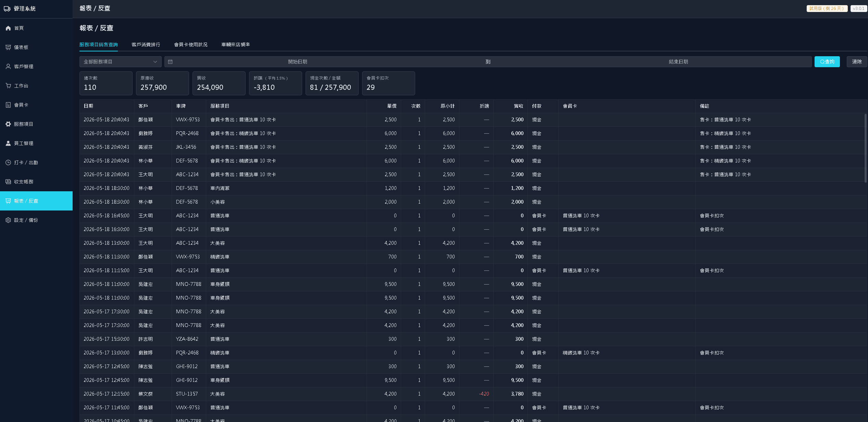The image size is (868, 422).
Task: Click the 客戶管理 person icon
Action: pyautogui.click(x=8, y=67)
